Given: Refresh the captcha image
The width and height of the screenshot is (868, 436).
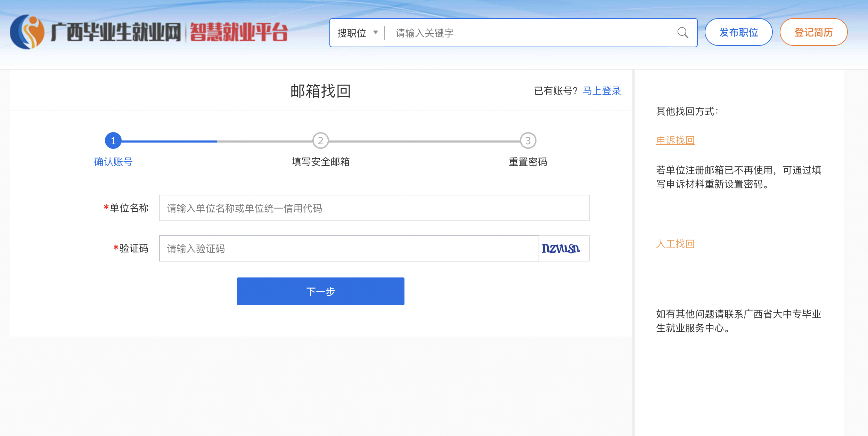Looking at the screenshot, I should pyautogui.click(x=560, y=248).
